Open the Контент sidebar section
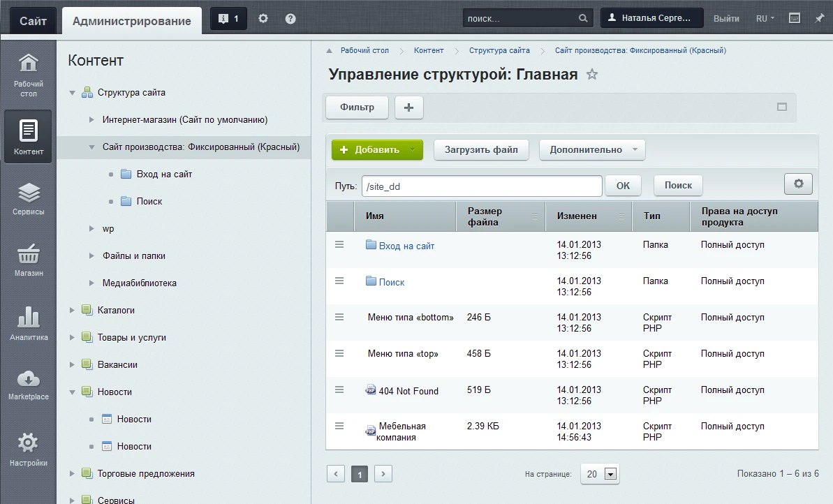833x504 pixels. [x=28, y=137]
